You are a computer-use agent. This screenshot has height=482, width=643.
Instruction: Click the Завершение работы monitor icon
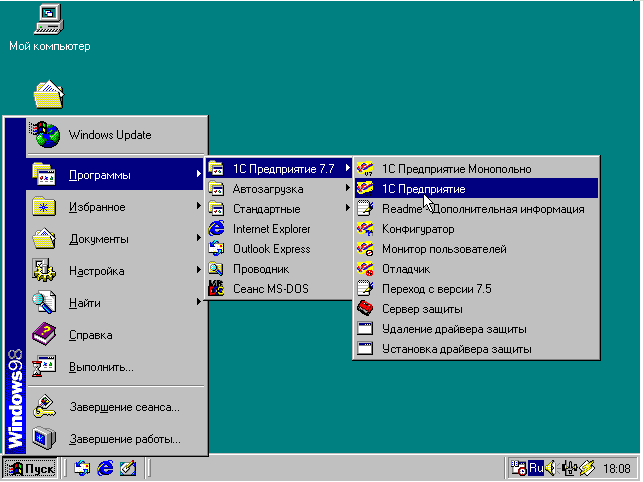pyautogui.click(x=44, y=438)
